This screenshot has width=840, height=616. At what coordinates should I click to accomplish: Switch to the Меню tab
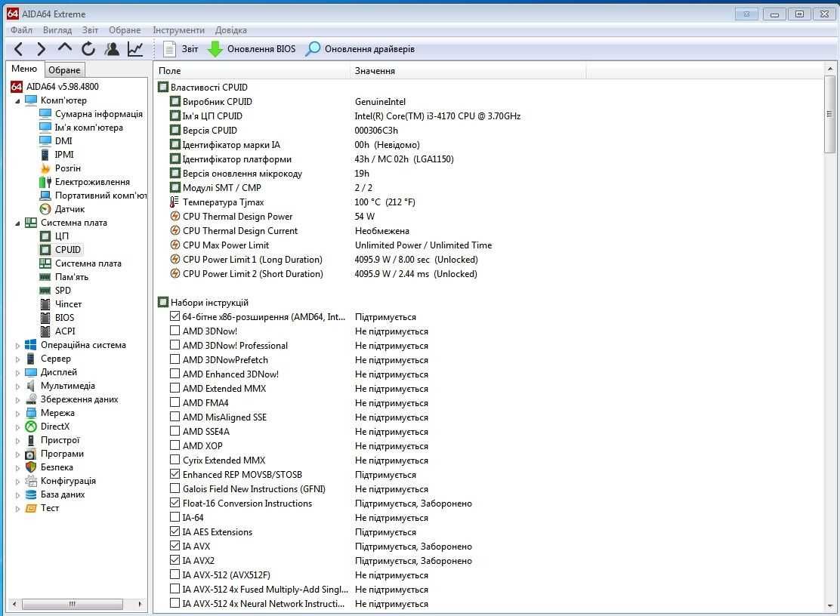click(24, 69)
